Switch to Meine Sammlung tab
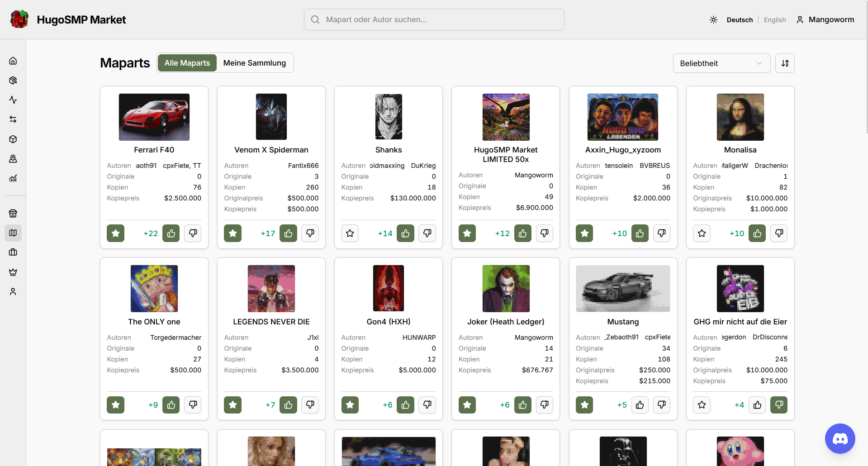Viewport: 868px width, 466px height. [255, 63]
